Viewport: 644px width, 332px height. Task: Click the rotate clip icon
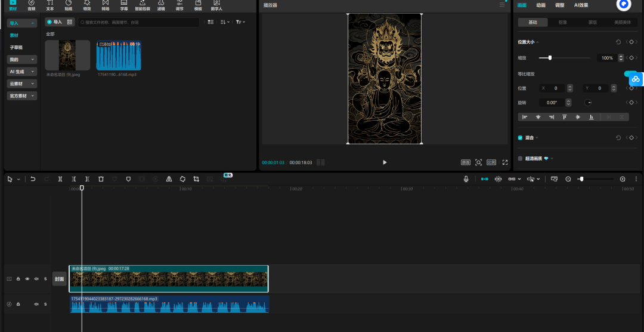pyautogui.click(x=182, y=179)
